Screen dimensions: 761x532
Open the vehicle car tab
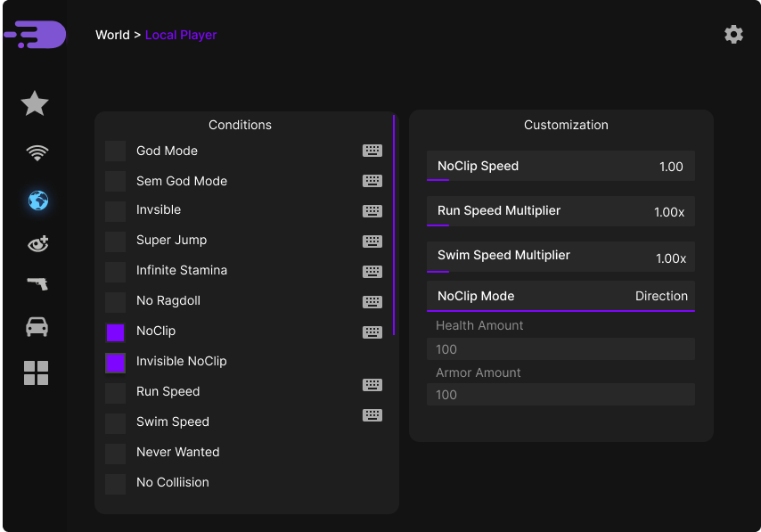(37, 327)
